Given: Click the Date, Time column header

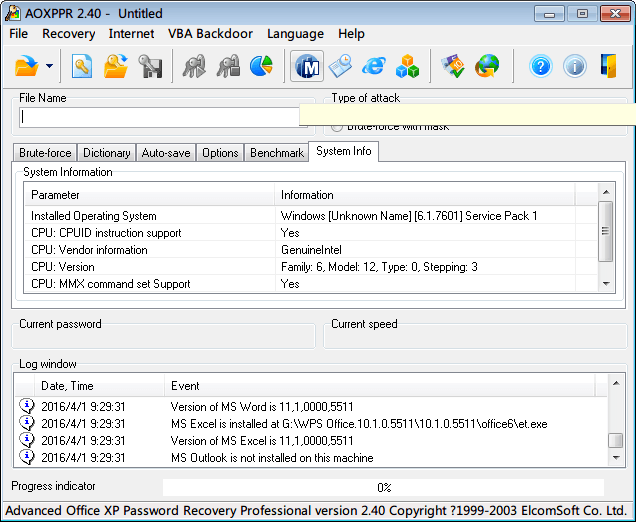Looking at the screenshot, I should pyautogui.click(x=99, y=386).
